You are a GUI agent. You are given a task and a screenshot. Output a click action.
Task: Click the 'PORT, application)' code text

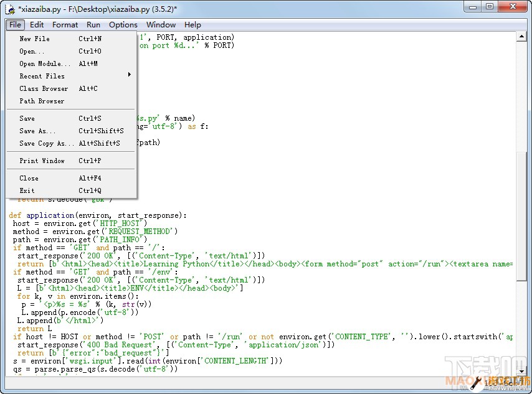pos(195,37)
